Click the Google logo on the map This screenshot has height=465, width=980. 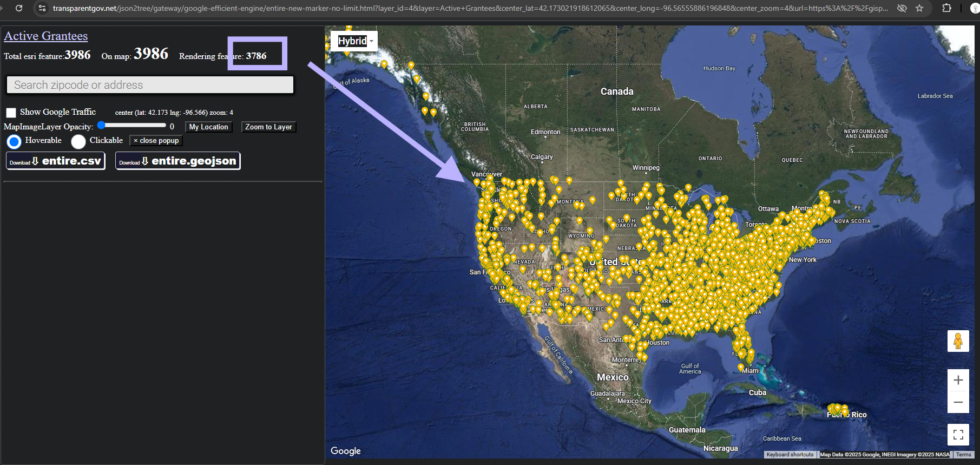(346, 450)
